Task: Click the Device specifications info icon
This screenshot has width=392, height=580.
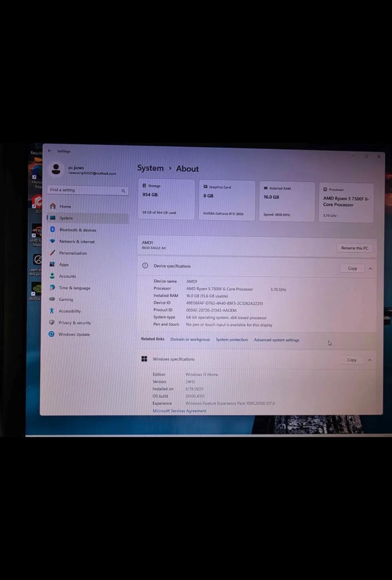Action: click(145, 266)
